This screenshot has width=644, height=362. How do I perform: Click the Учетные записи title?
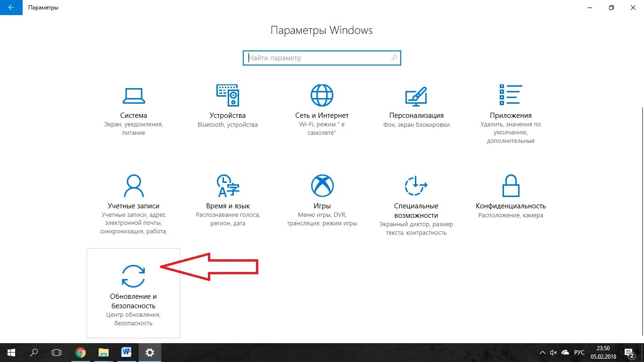[x=133, y=206]
